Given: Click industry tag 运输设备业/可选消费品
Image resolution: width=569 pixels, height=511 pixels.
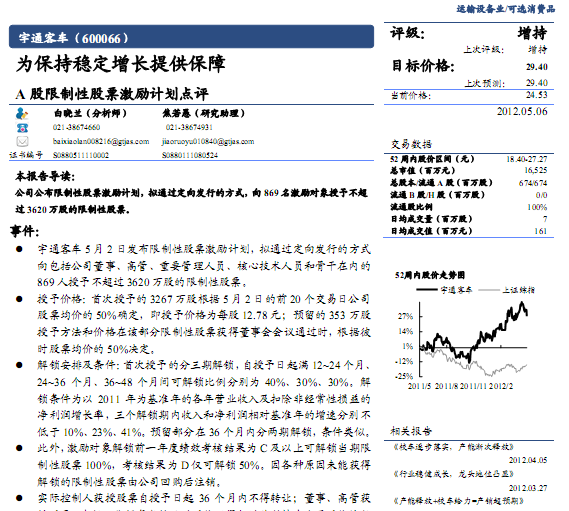Looking at the screenshot, I should [505, 9].
